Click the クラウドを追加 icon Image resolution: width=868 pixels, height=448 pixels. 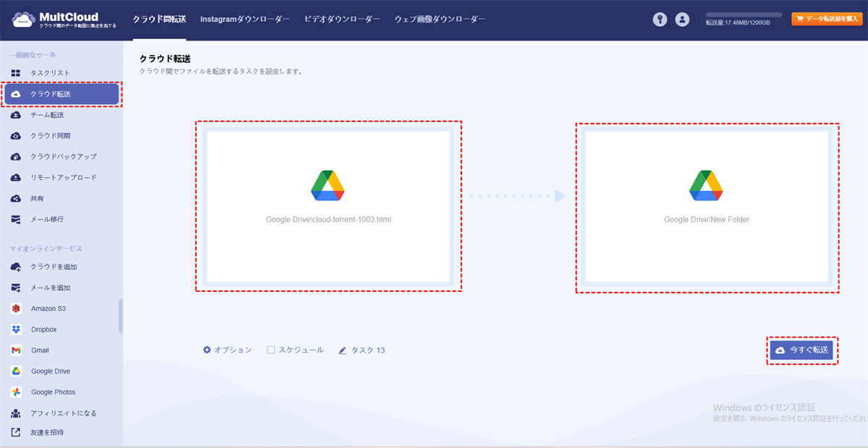[x=16, y=267]
